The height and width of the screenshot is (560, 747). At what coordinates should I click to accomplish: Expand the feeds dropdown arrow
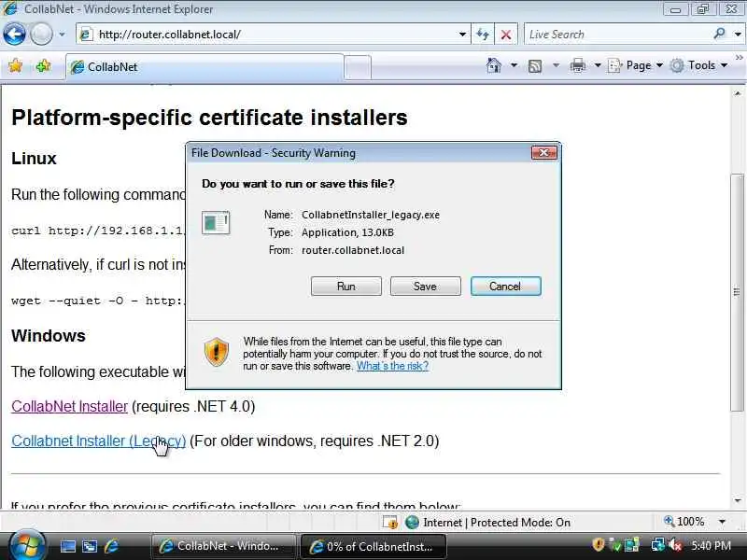tap(556, 65)
